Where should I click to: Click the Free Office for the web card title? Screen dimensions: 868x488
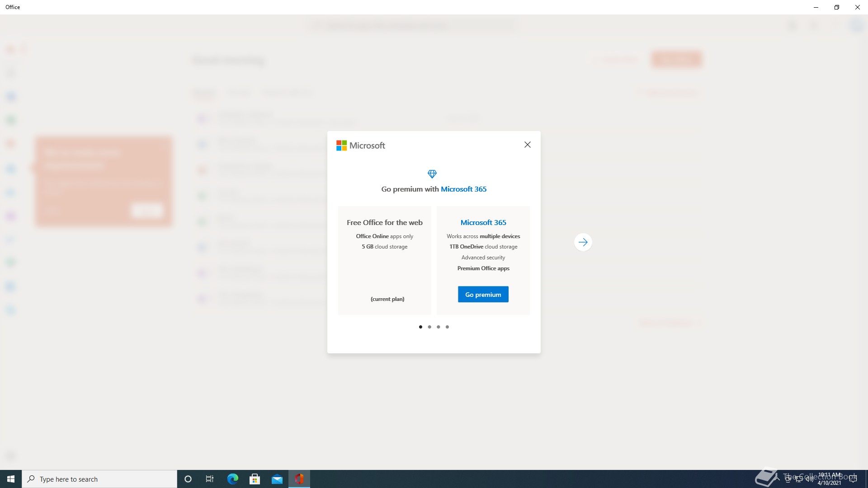click(x=384, y=222)
